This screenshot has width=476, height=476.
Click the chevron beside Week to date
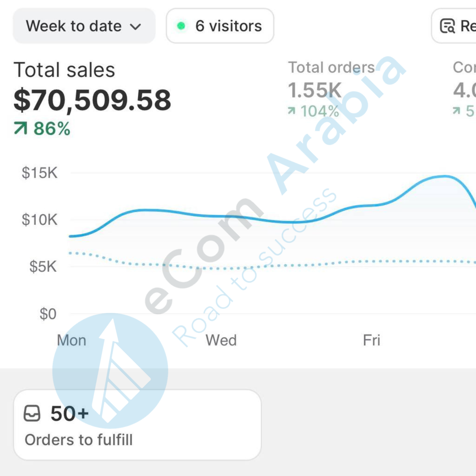135,27
